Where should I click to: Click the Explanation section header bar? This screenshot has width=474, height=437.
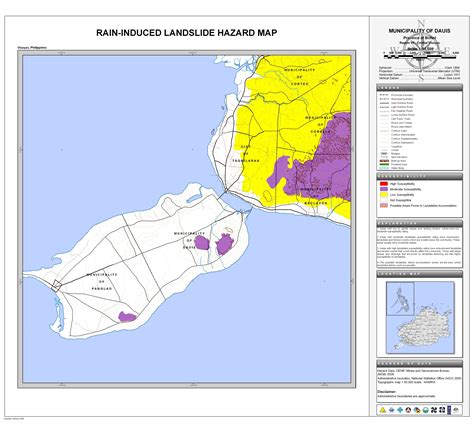pos(419,223)
